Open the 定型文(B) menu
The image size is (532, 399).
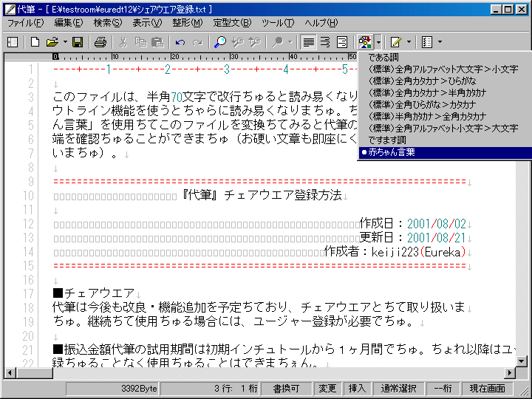(x=233, y=23)
